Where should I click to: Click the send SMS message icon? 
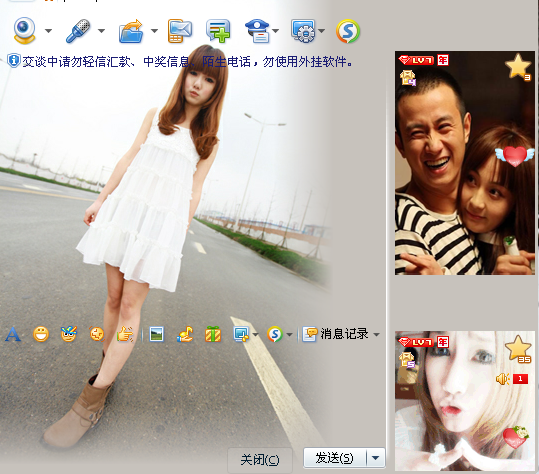[180, 31]
